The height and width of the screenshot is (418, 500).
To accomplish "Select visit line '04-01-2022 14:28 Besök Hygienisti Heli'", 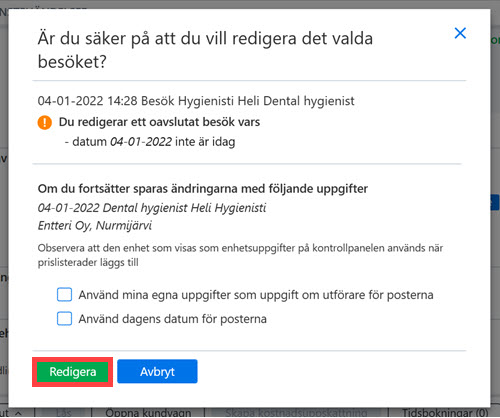I will point(196,101).
